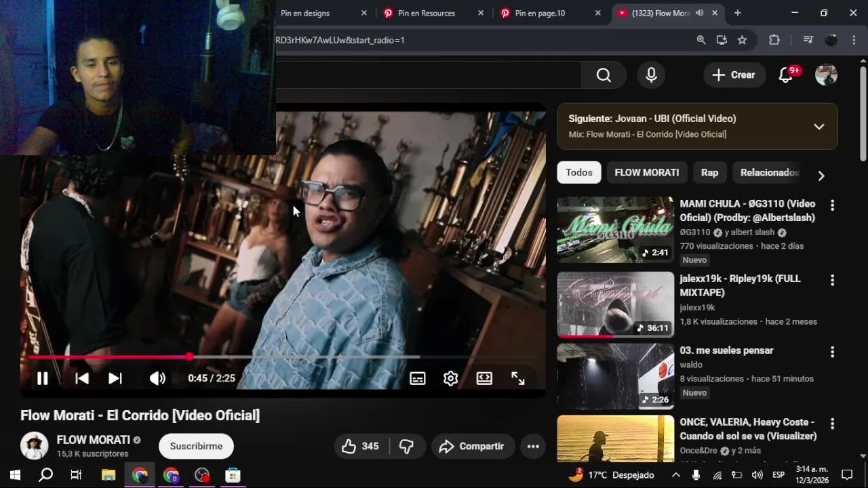
Task: Select the Todos filter chip
Action: pos(579,173)
